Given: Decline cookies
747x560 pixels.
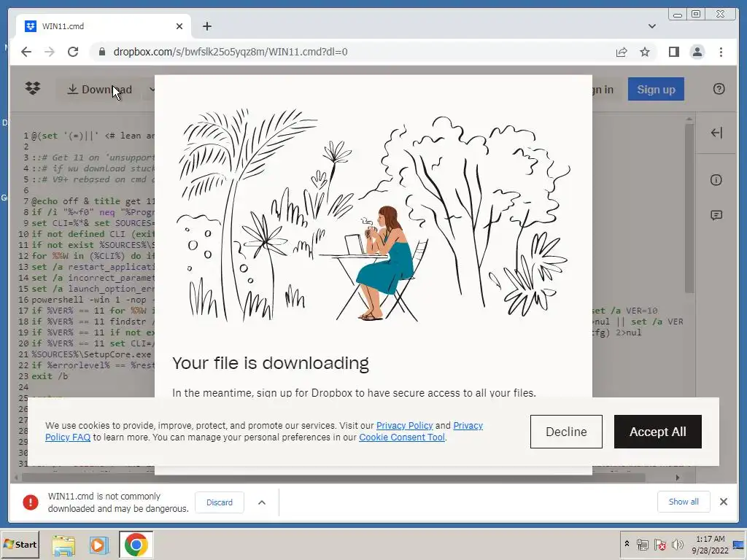Looking at the screenshot, I should click(x=566, y=432).
